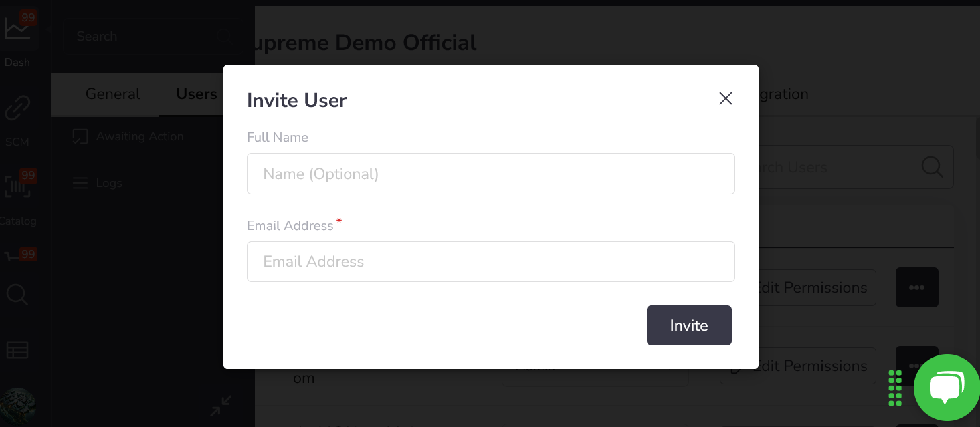Open the first row's three-dot menu

coord(917,287)
